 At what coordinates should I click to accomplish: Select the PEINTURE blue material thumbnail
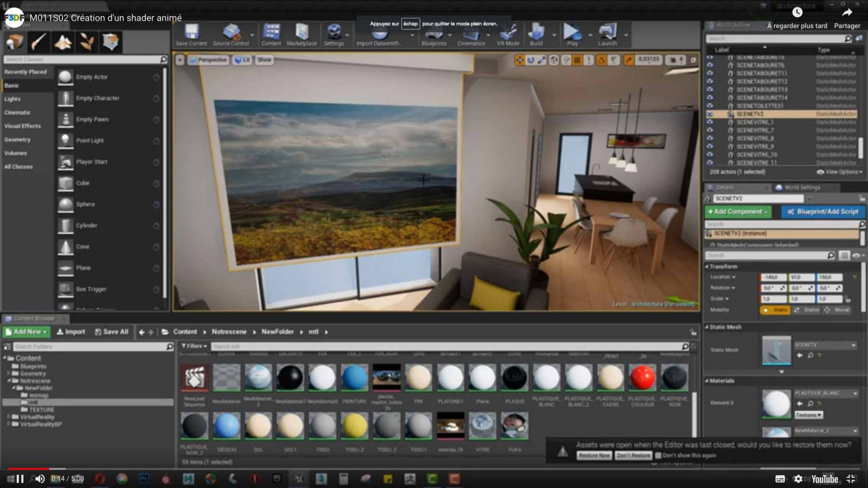click(x=354, y=378)
